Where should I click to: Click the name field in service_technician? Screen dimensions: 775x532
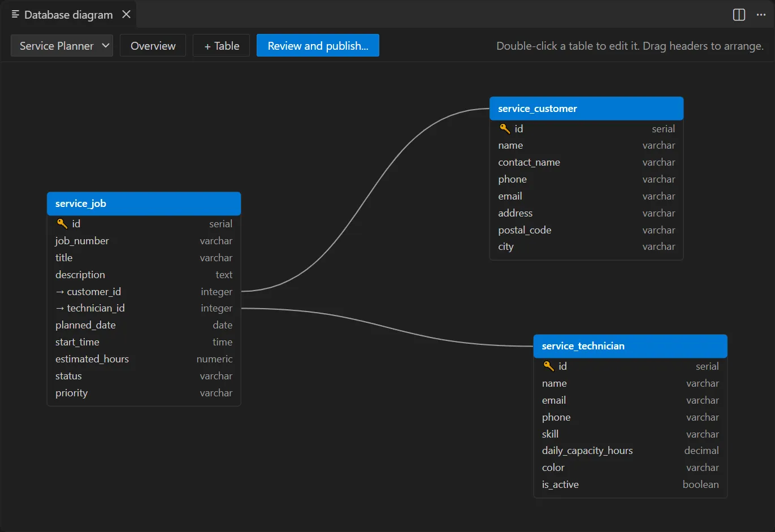point(630,383)
